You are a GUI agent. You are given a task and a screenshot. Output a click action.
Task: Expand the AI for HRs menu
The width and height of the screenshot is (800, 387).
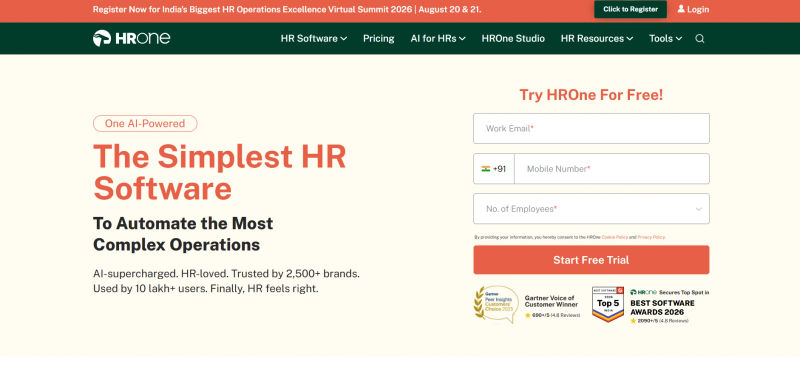[438, 38]
